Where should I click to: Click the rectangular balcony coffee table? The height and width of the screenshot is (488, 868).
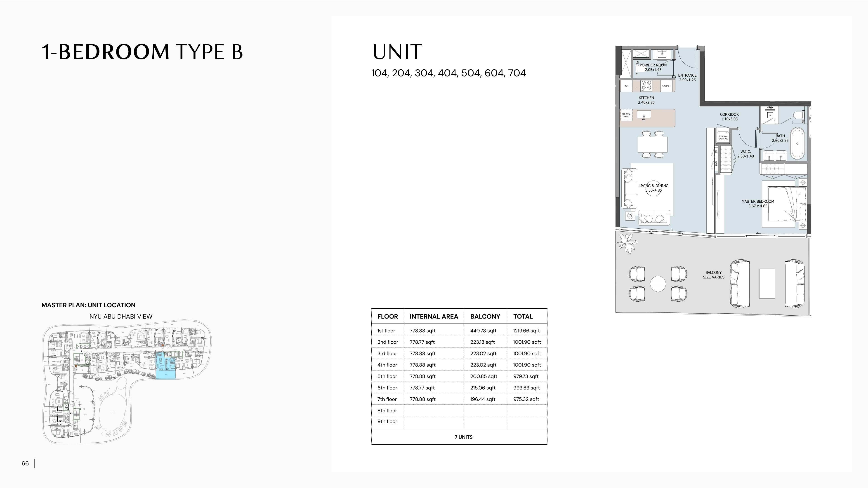[x=767, y=284]
